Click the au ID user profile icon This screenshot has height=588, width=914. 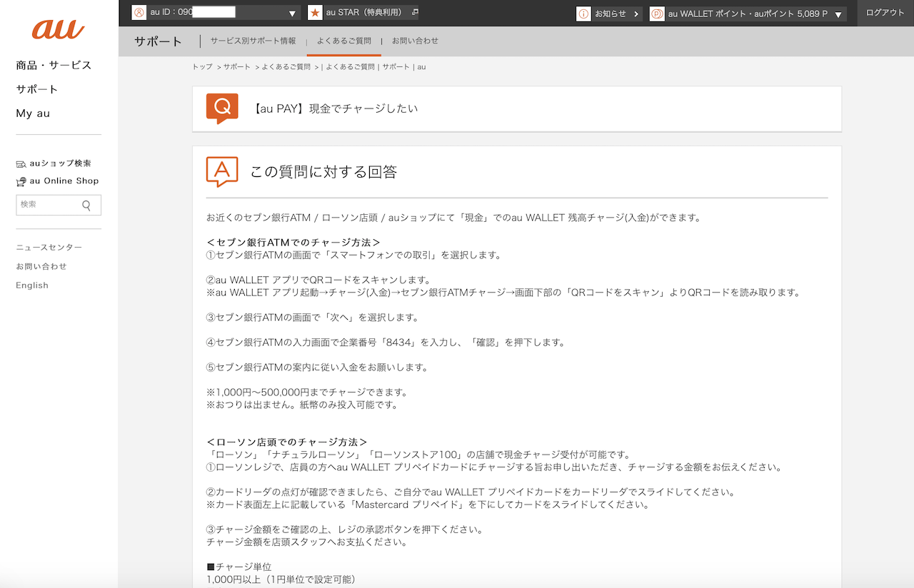click(x=139, y=13)
